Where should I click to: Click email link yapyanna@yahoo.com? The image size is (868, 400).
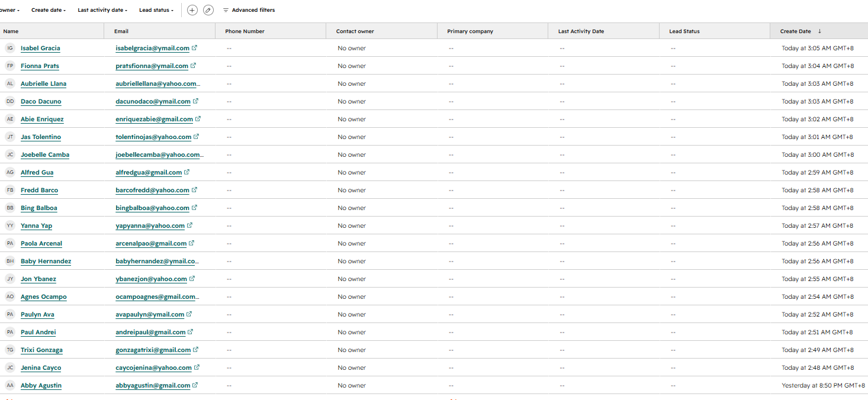point(150,225)
